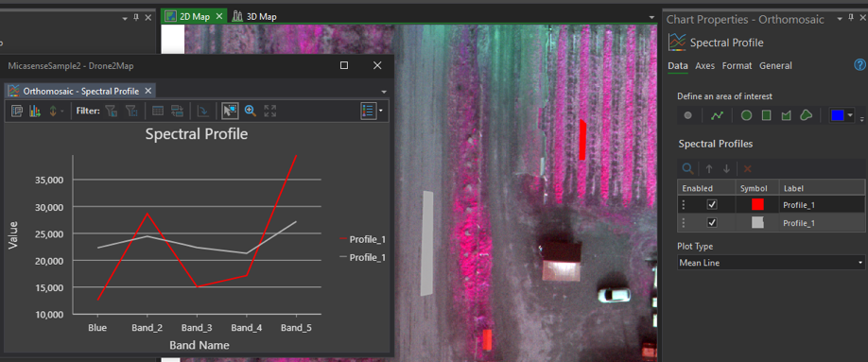Click the Spectral Profile chart title

(x=197, y=134)
